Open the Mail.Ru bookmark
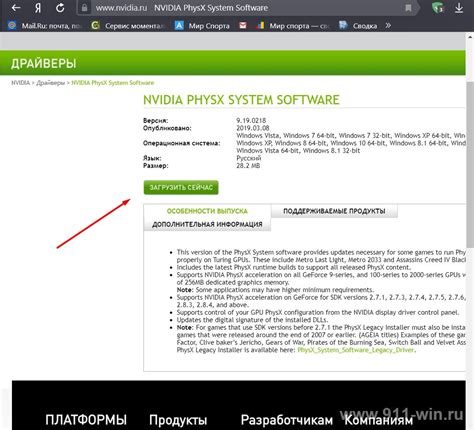The image size is (474, 430). (x=44, y=26)
